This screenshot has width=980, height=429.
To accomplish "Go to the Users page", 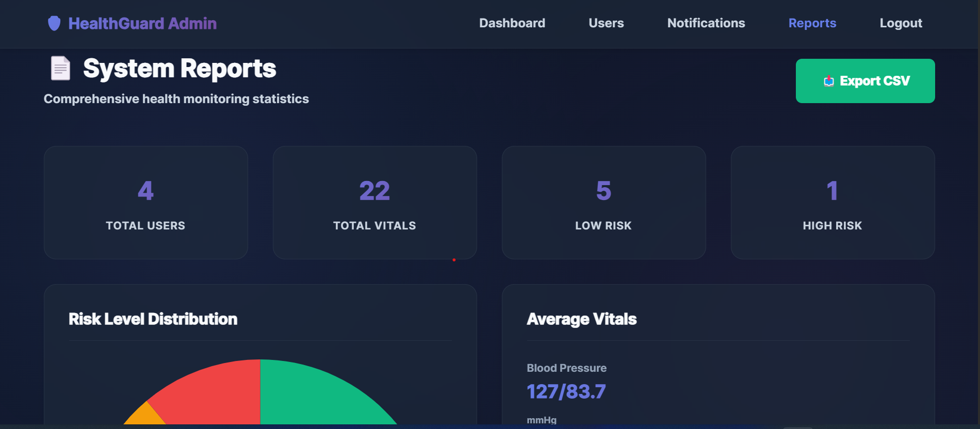I will pyautogui.click(x=606, y=23).
